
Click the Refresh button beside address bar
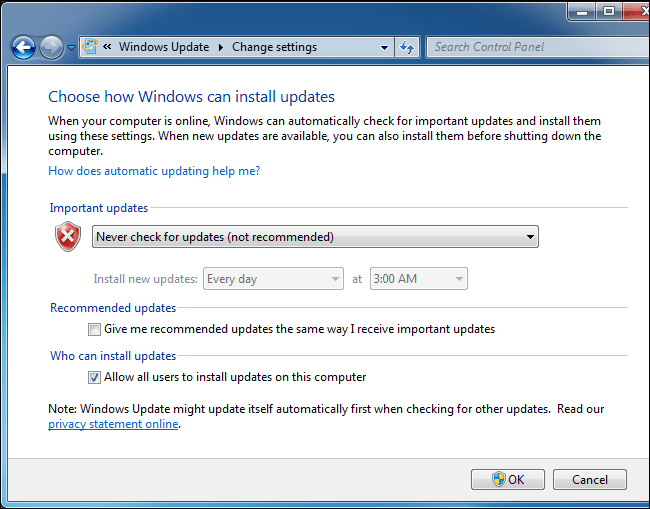[407, 47]
